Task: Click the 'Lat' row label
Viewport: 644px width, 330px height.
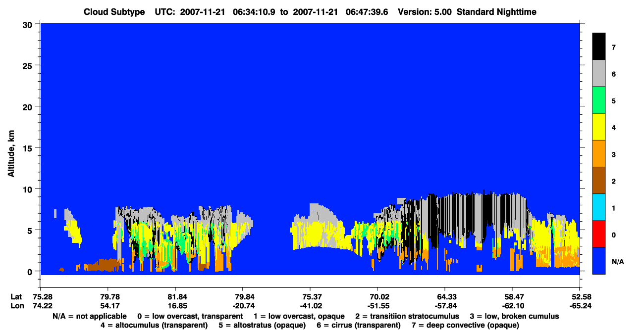Action: coord(16,297)
